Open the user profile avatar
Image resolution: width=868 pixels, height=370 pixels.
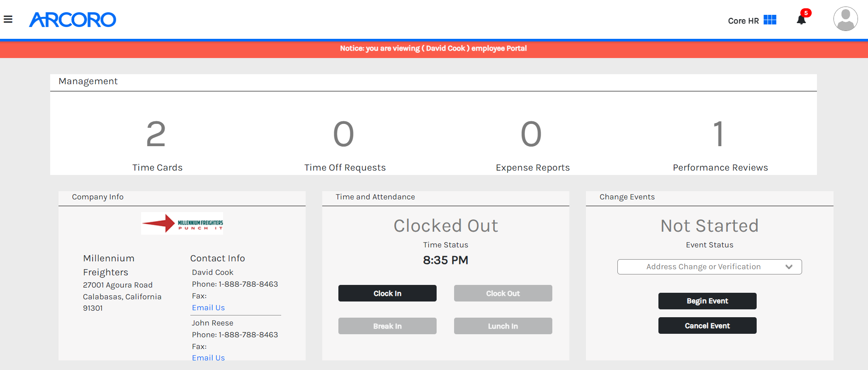845,19
